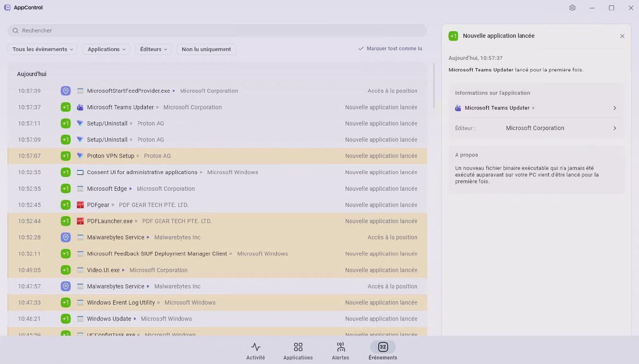Click the search magnifier icon
639x364 pixels.
(15, 30)
